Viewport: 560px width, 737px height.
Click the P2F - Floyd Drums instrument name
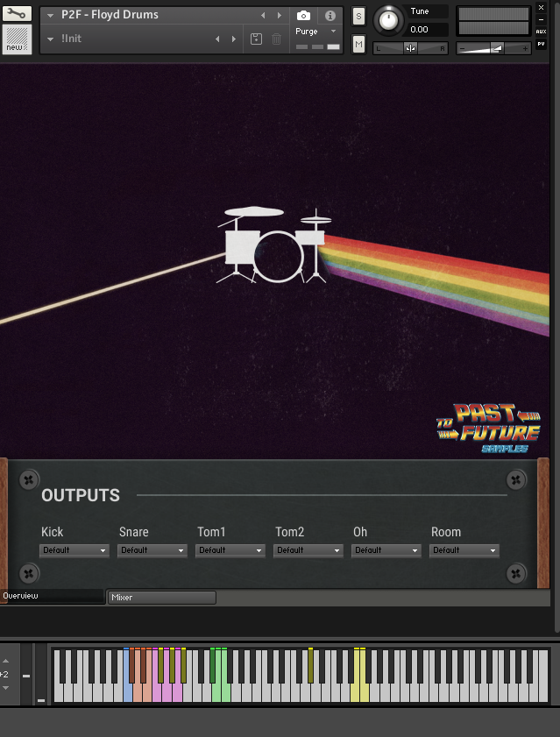110,15
